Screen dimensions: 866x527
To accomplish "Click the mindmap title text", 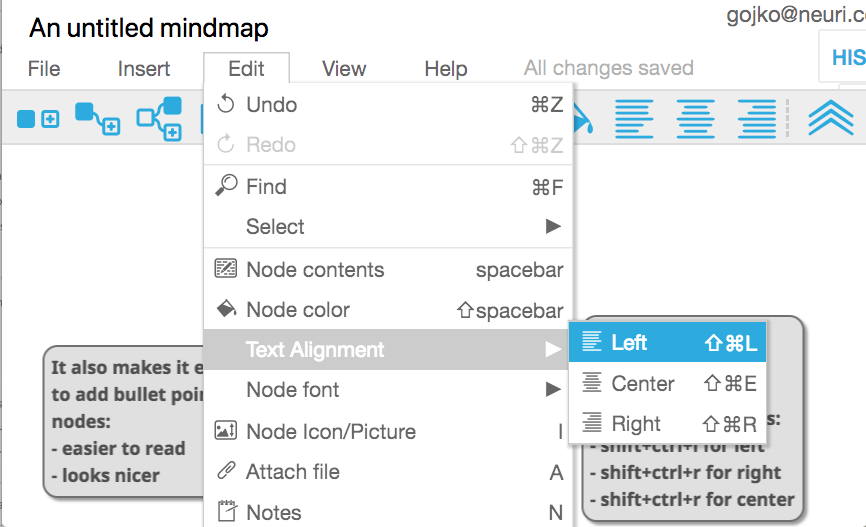I will tap(149, 28).
